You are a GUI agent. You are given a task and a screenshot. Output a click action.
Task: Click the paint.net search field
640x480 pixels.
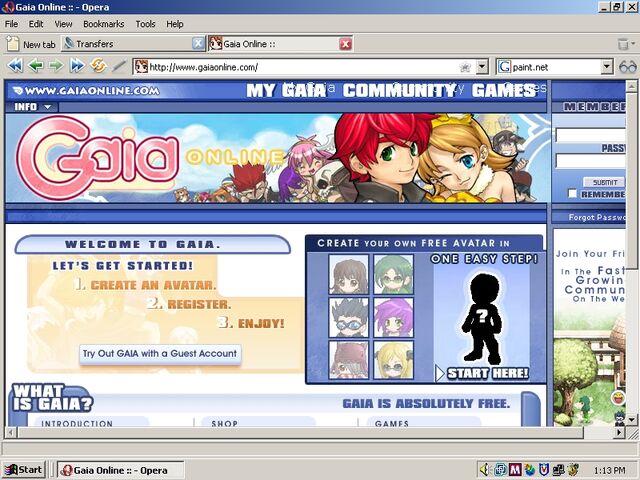tap(556, 67)
